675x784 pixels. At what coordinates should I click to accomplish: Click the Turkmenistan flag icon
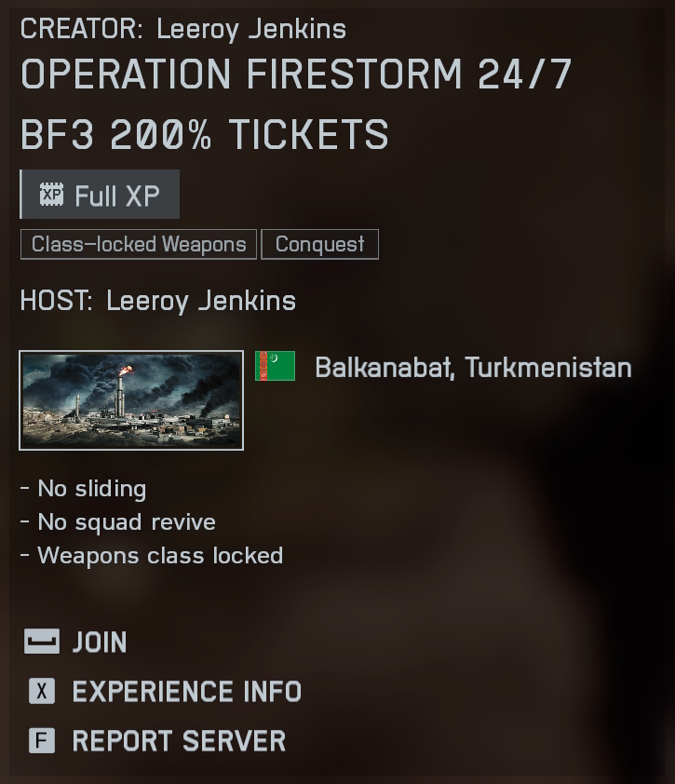[x=275, y=366]
